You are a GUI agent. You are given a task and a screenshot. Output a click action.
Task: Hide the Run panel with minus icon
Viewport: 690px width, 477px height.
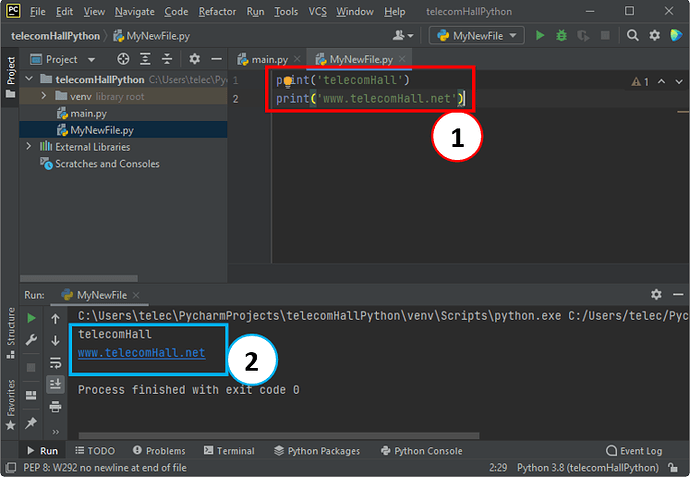point(678,294)
